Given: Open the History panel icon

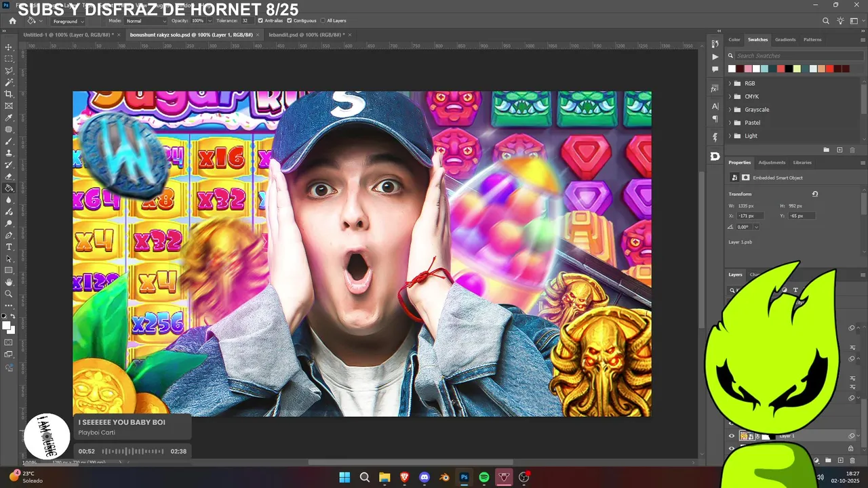Looking at the screenshot, I should click(715, 43).
